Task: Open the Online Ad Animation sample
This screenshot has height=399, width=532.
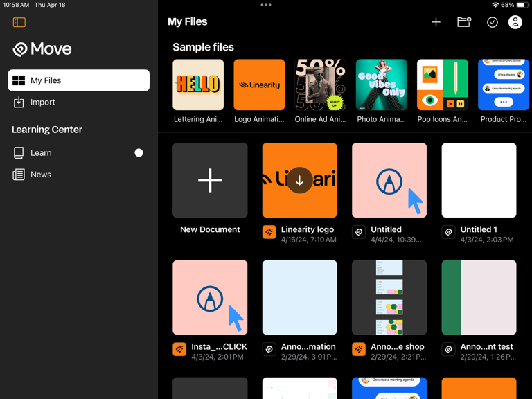Action: (320, 85)
